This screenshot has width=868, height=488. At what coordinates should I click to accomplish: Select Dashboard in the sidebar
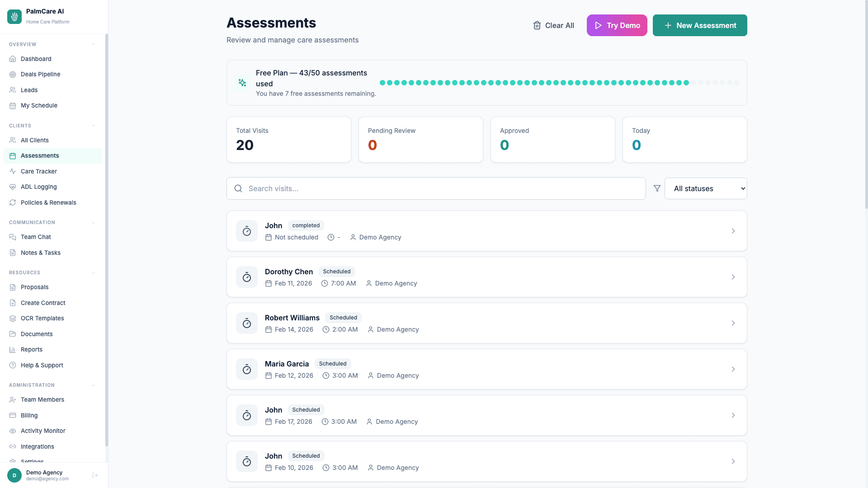coord(36,59)
